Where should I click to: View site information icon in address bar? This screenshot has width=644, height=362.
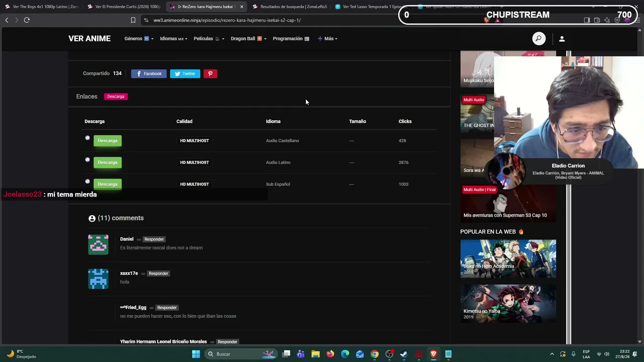point(146,20)
